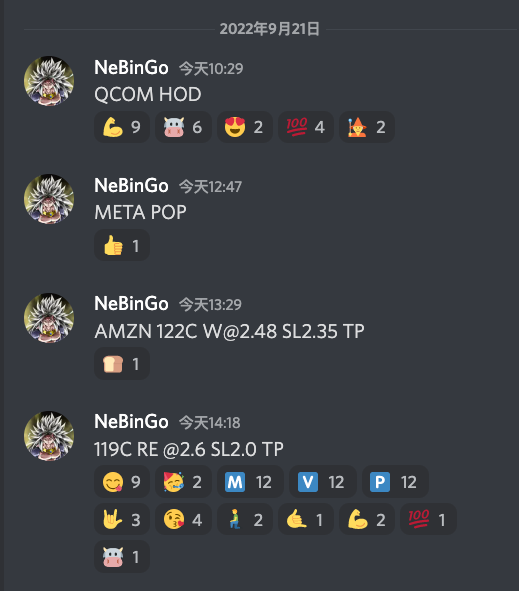Click the cow reaction on 119C RE message
The width and height of the screenshot is (519, 591).
pyautogui.click(x=122, y=557)
